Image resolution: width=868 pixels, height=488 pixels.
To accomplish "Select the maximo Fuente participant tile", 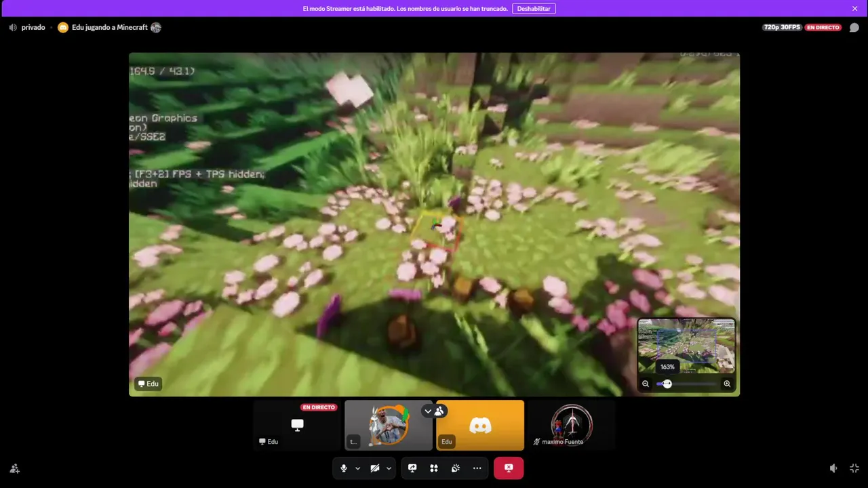I will [x=572, y=425].
